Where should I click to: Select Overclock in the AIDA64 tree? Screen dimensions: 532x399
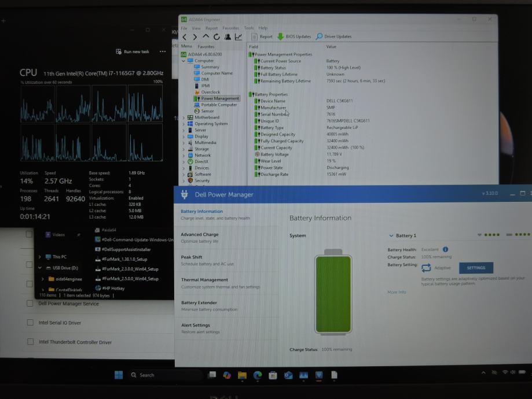(207, 92)
